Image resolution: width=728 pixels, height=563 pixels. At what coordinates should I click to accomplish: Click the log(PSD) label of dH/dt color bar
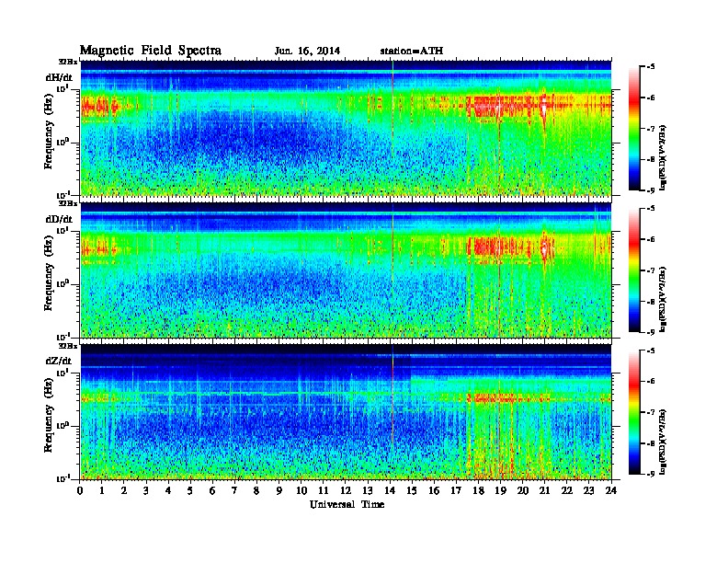pyautogui.click(x=664, y=156)
